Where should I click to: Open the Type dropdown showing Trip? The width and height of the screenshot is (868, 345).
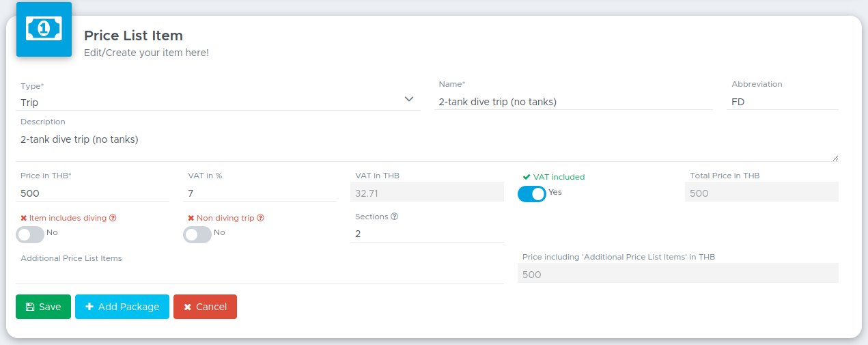218,102
